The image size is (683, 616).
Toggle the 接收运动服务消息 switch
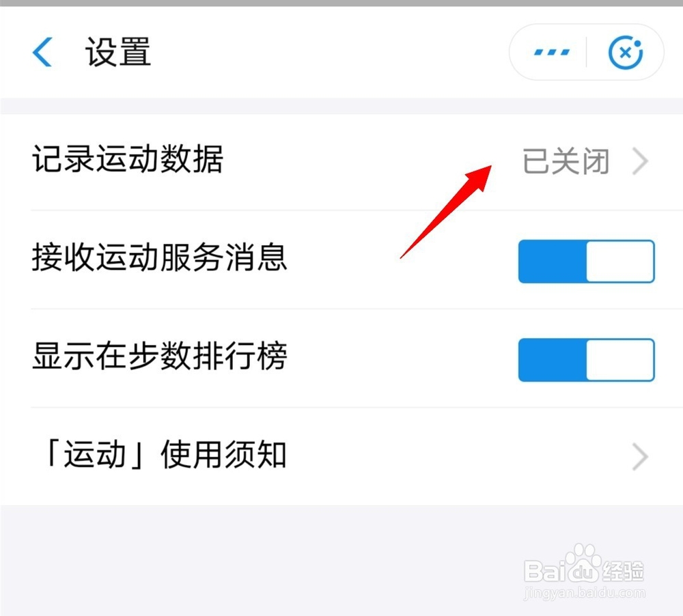(586, 262)
